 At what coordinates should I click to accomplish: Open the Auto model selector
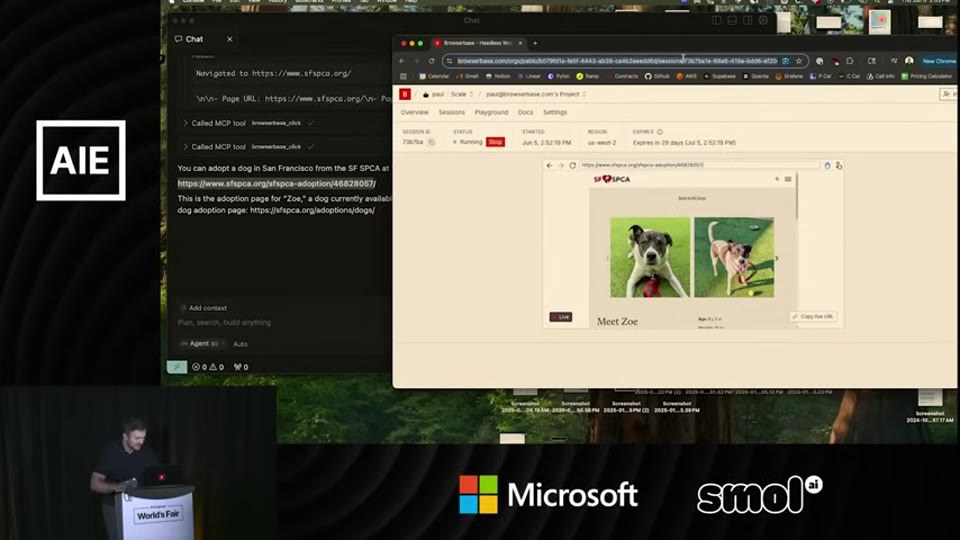coord(240,344)
